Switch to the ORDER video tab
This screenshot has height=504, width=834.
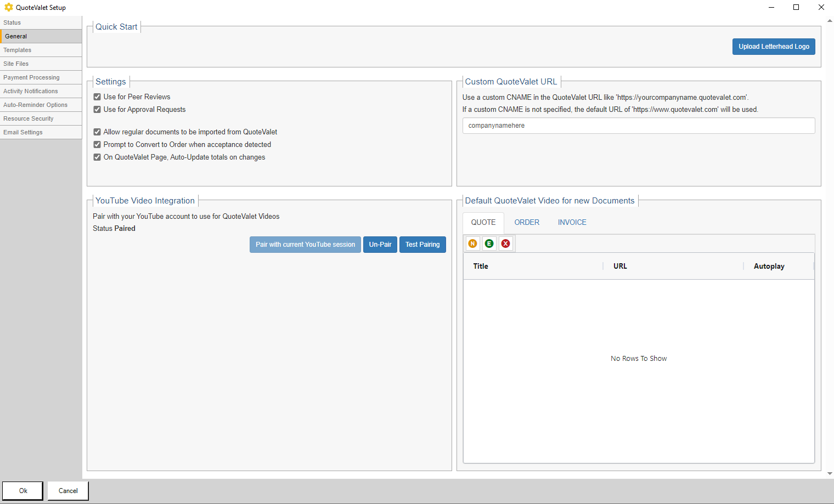pyautogui.click(x=526, y=222)
